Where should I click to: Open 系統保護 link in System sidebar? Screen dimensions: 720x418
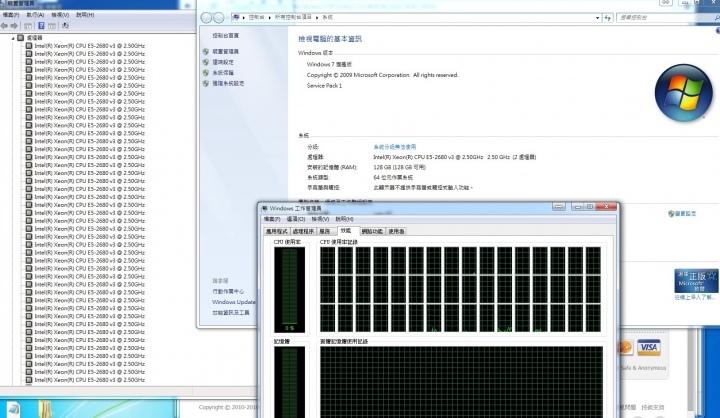click(223, 73)
